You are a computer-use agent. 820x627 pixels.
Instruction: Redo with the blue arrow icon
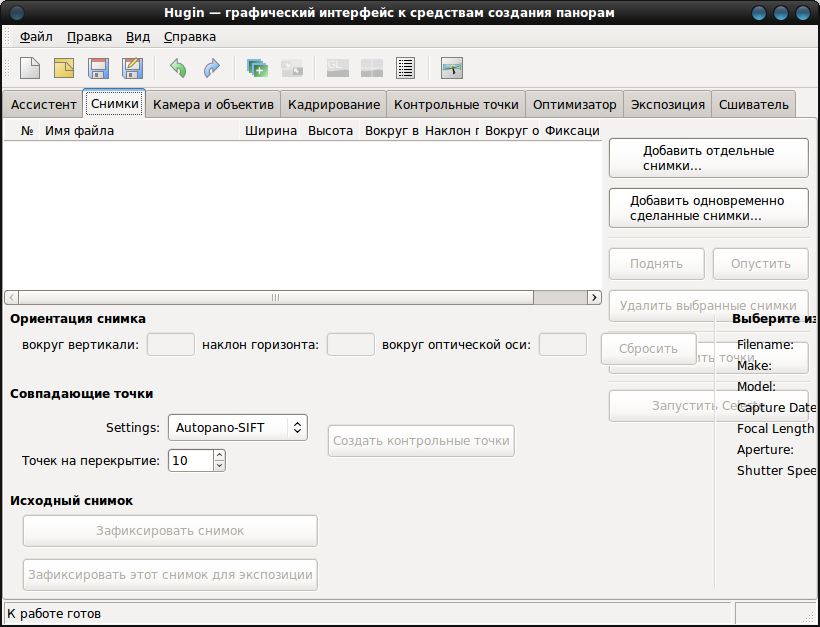click(212, 68)
